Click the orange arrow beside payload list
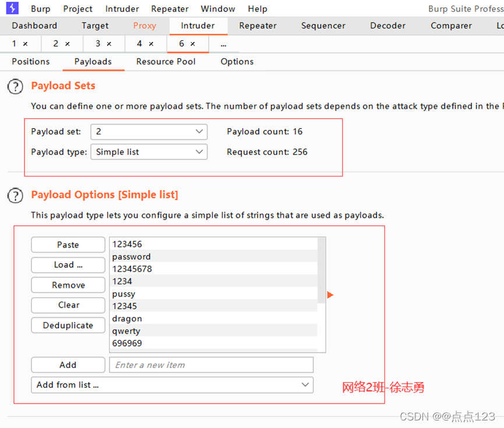Viewport: 504px width, 428px height. tap(330, 295)
